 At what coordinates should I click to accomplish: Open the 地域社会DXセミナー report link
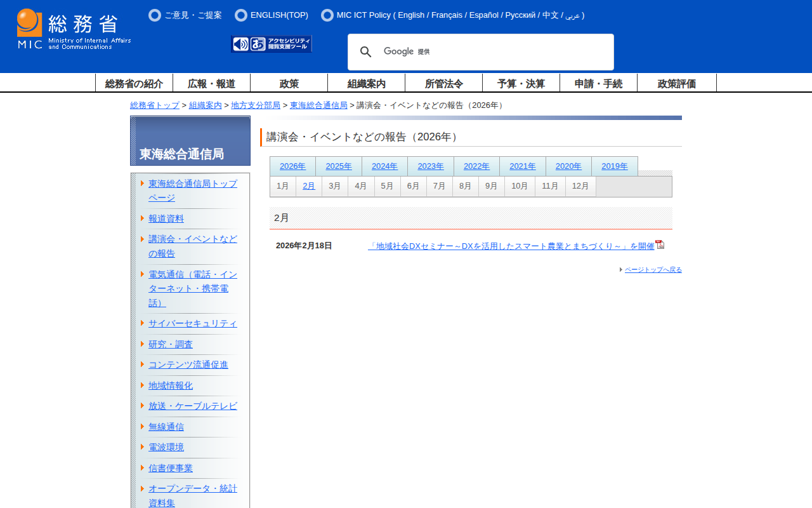point(511,246)
